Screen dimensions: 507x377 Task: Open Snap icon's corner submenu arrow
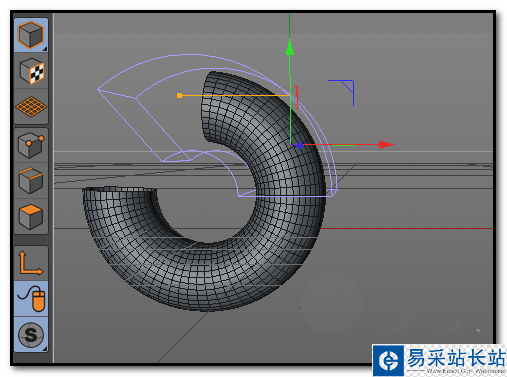(45, 349)
